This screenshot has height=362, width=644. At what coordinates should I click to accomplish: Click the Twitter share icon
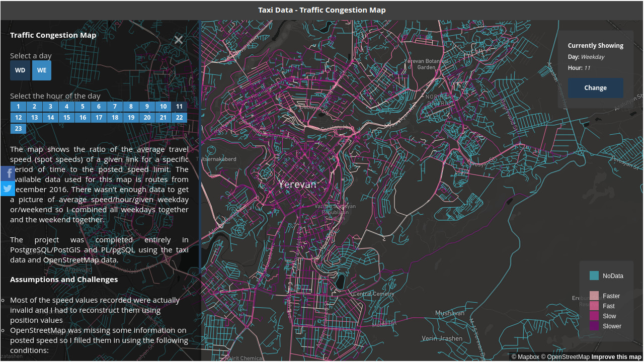pos(8,189)
